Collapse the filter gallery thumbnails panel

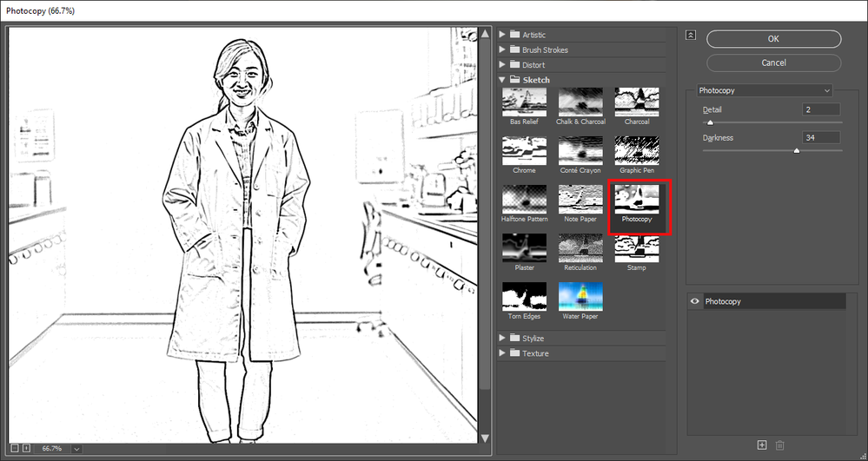tap(691, 36)
